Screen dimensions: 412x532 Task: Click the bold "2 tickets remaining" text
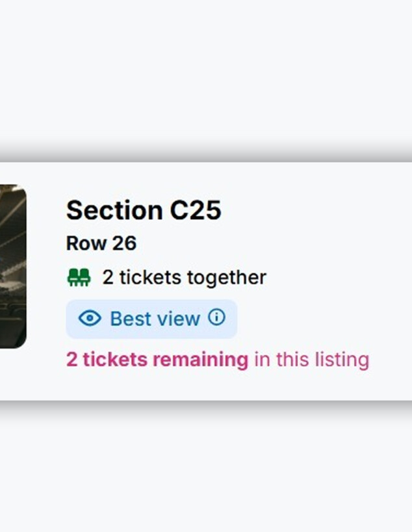(x=157, y=360)
